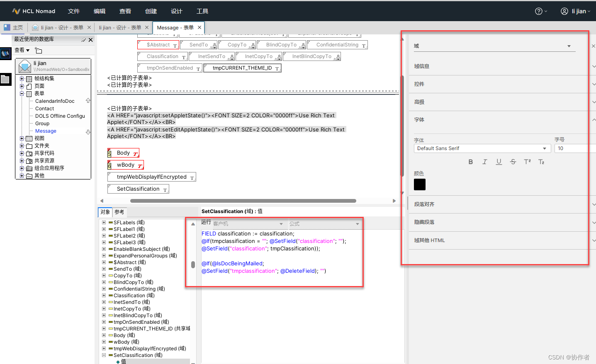Image resolution: width=596 pixels, height=364 pixels.
Task: Pin the recent databases panel
Action: click(x=83, y=40)
